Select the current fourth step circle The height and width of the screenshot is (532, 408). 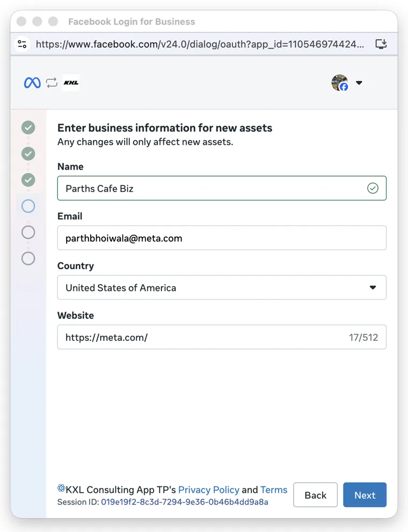point(28,206)
